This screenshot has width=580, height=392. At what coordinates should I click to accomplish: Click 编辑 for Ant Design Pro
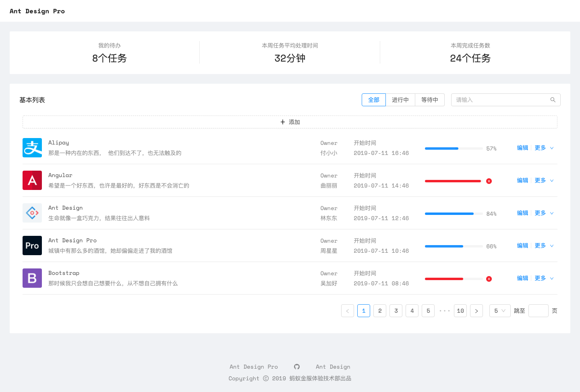522,246
